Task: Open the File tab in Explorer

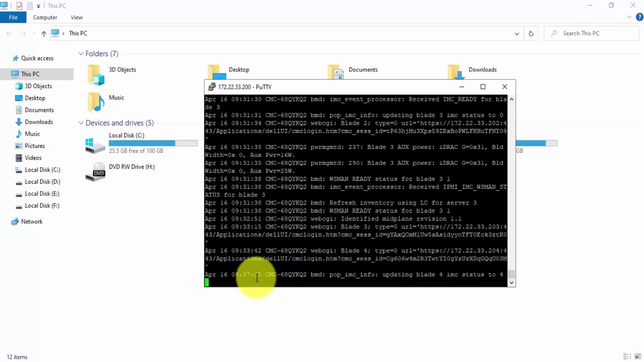Action: coord(13,17)
